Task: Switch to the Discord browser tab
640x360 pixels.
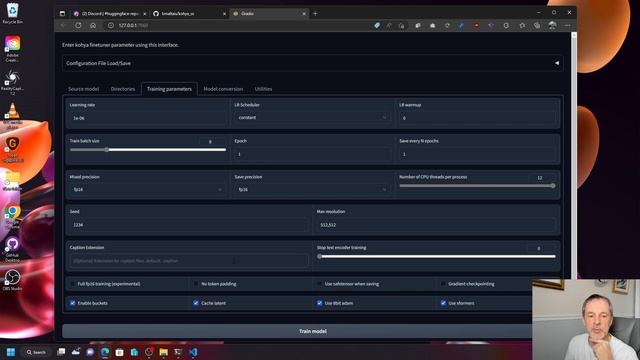Action: point(109,13)
